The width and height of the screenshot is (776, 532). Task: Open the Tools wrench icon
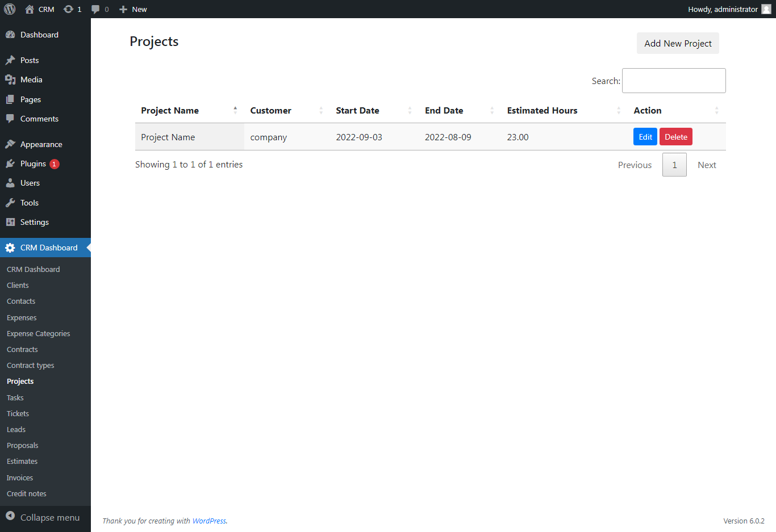pos(12,203)
